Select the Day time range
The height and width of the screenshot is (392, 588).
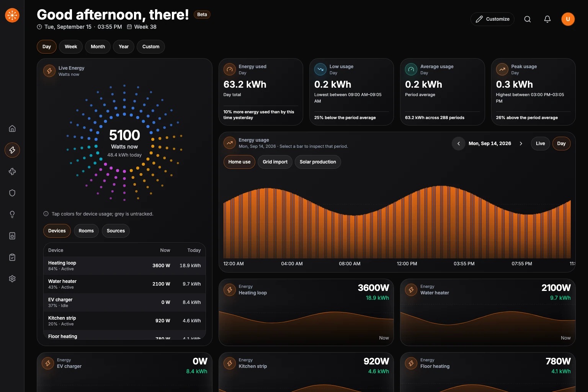47,47
